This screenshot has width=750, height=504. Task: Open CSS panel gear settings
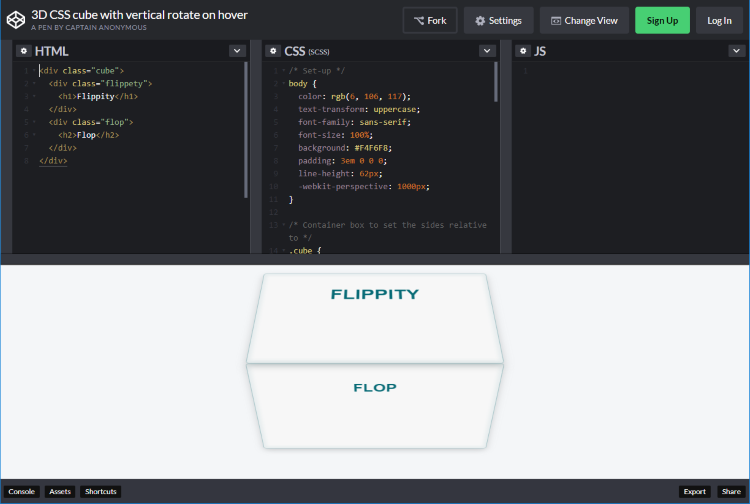[x=273, y=51]
